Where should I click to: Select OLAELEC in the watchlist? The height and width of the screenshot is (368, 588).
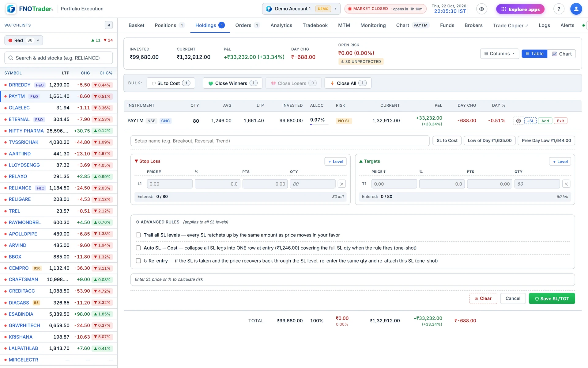(x=58, y=108)
